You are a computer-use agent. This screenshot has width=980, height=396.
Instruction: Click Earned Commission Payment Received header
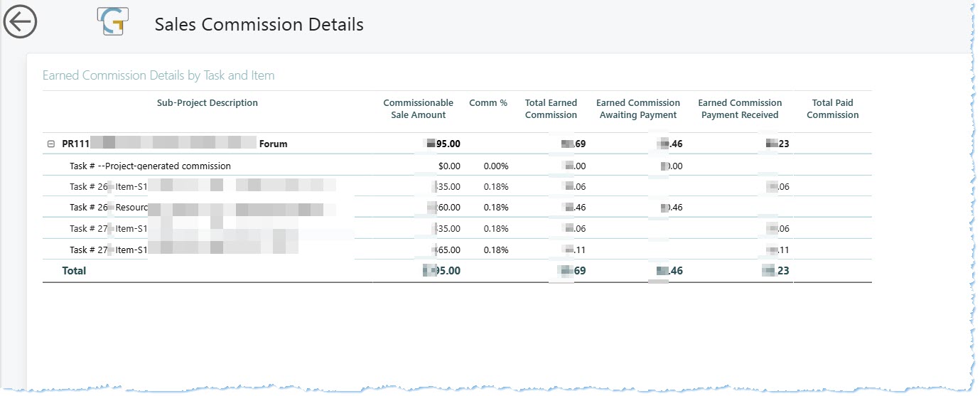[x=740, y=109]
